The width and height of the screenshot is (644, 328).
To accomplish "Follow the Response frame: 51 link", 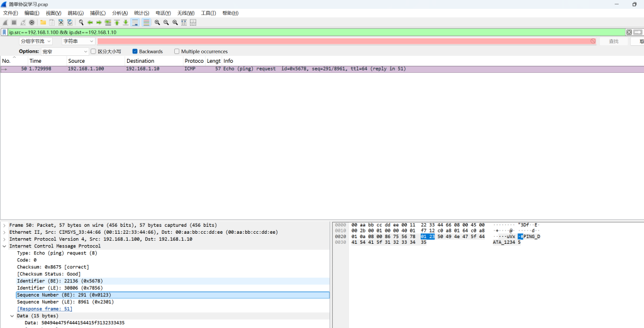I will (45, 309).
